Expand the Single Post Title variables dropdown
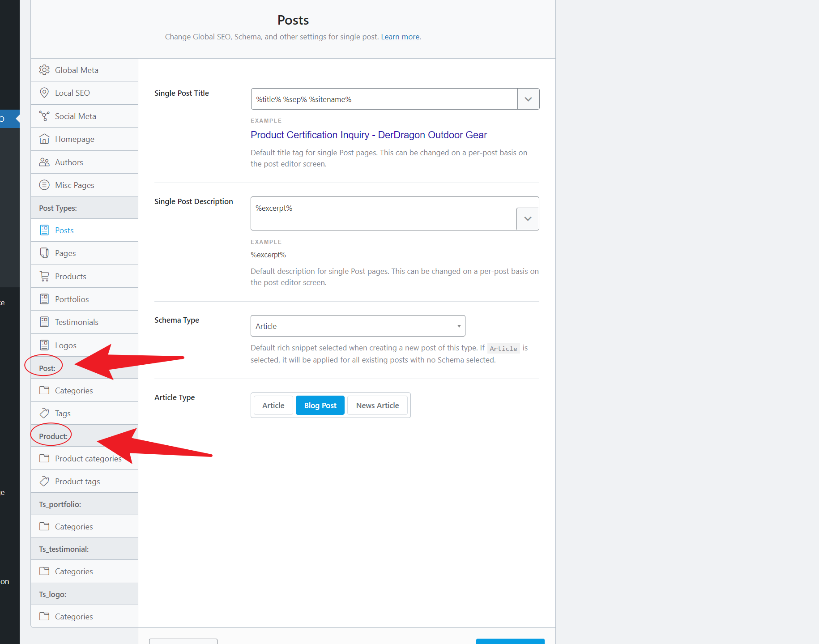 click(528, 99)
